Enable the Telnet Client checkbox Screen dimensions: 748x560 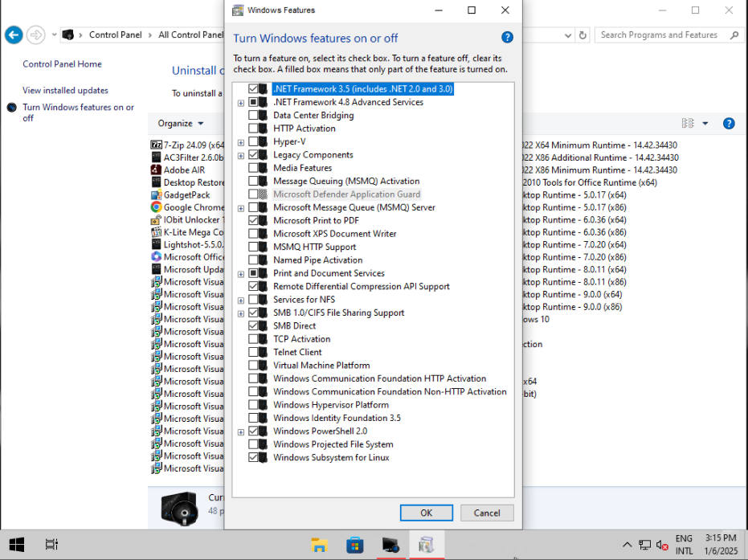point(253,352)
